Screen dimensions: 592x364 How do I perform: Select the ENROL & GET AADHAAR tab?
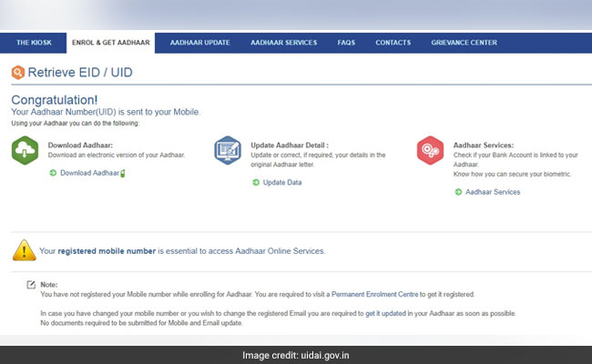[x=110, y=43]
